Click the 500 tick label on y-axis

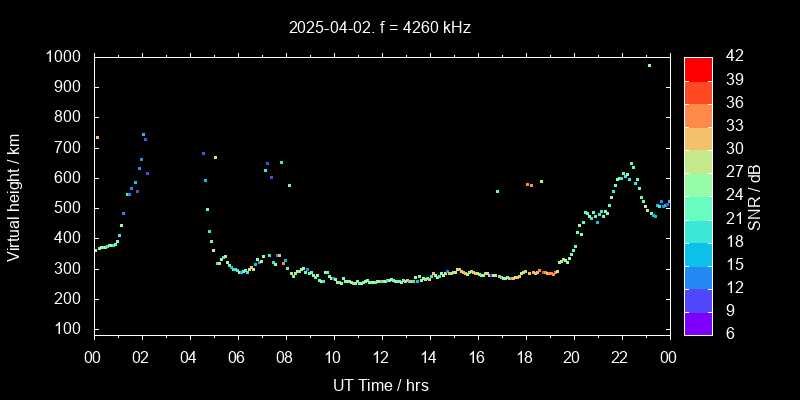pos(69,208)
